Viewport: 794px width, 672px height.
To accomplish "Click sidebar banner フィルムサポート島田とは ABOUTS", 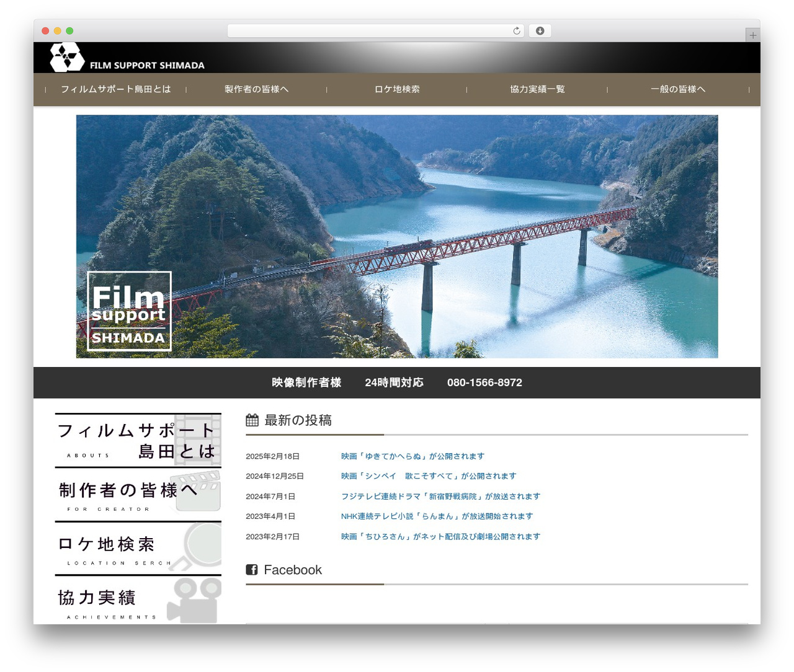I will (x=138, y=440).
